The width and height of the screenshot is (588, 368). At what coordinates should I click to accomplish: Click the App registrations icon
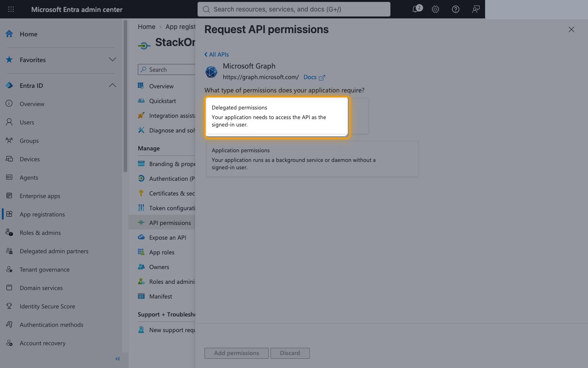(x=9, y=214)
